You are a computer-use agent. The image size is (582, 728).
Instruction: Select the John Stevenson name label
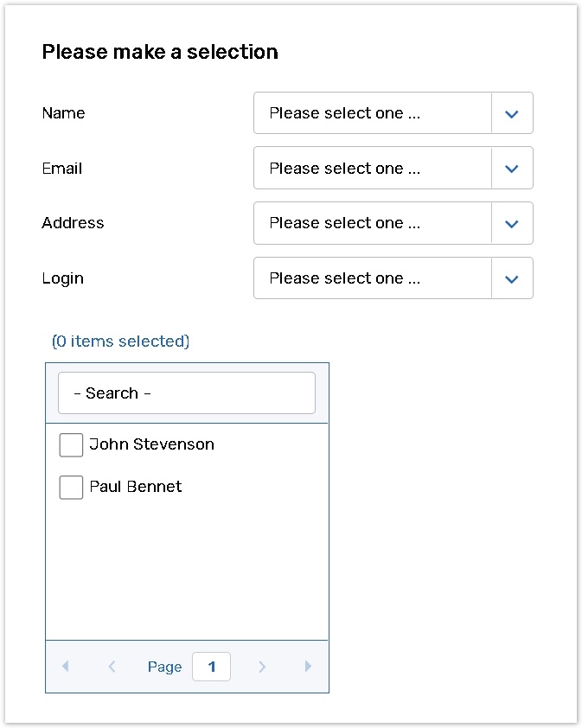point(152,444)
